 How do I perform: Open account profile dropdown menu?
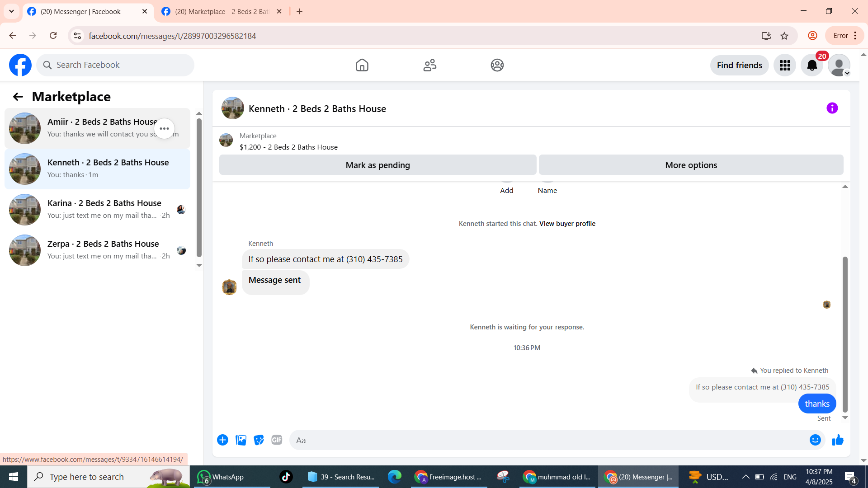coord(839,66)
